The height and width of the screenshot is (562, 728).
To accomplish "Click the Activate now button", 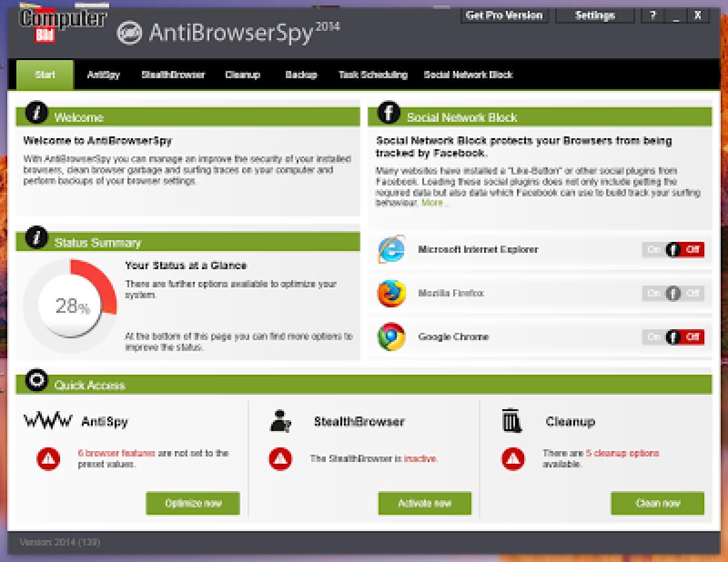I will [x=425, y=503].
